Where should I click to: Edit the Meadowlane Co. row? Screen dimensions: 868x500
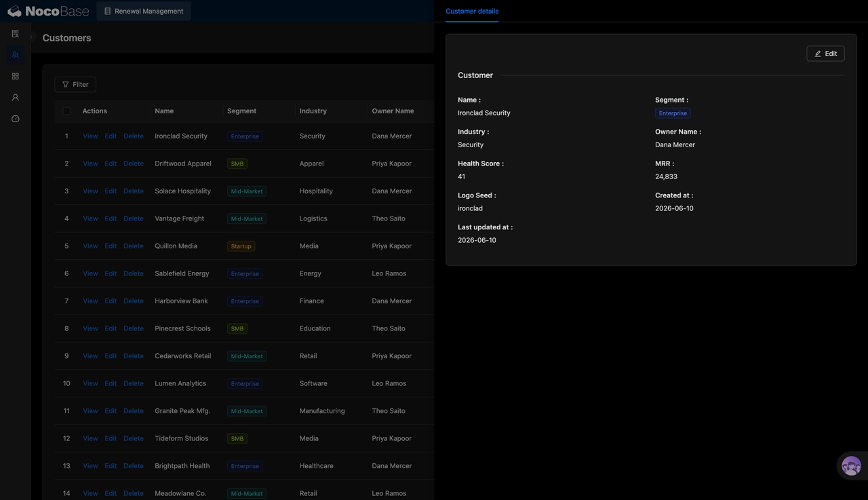click(x=111, y=493)
